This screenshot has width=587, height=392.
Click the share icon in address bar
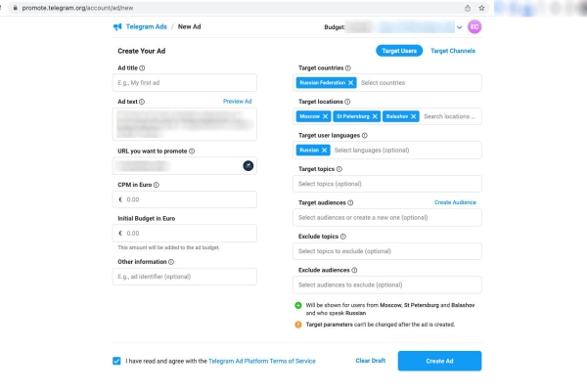tap(468, 8)
